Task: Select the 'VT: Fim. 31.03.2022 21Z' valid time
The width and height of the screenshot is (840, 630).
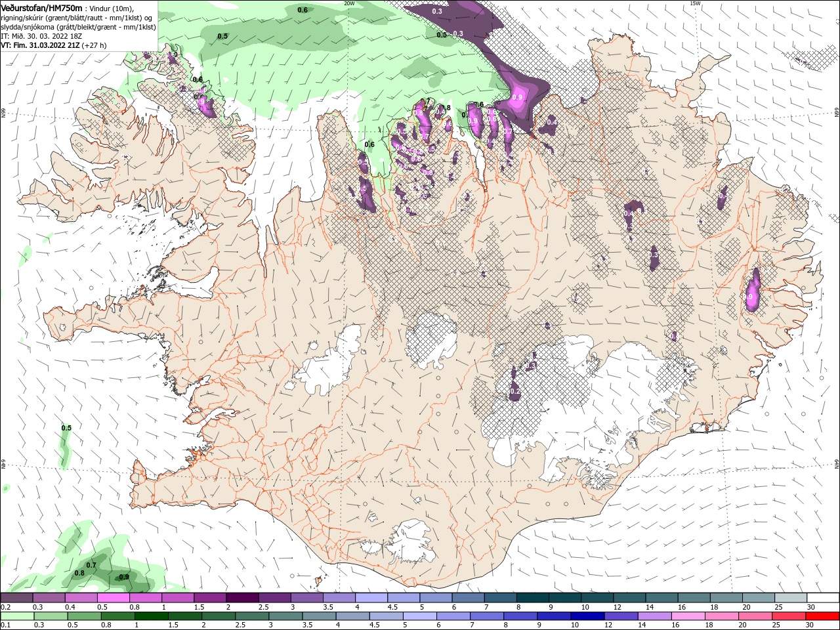Action: [x=41, y=45]
